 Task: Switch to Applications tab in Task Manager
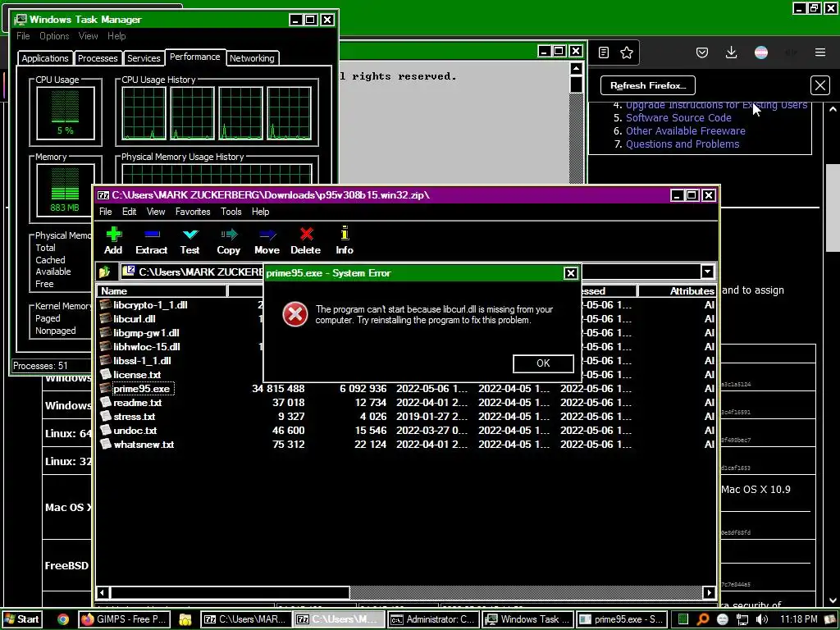click(x=45, y=58)
